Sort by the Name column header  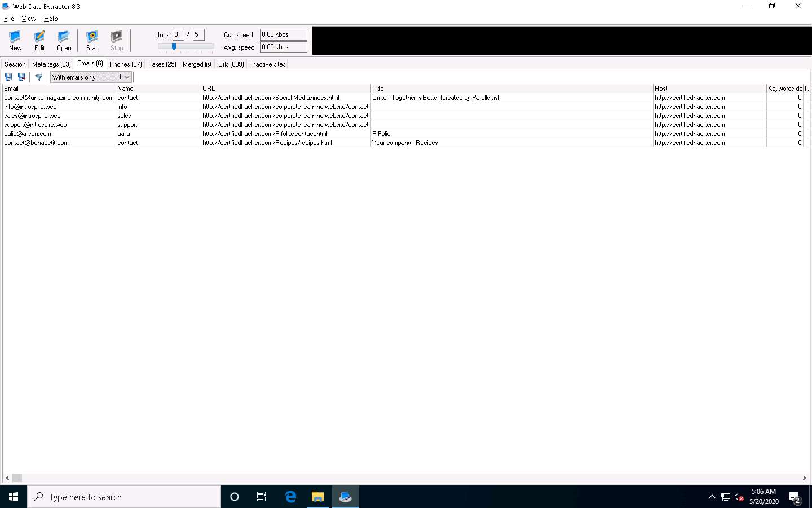pyautogui.click(x=158, y=89)
